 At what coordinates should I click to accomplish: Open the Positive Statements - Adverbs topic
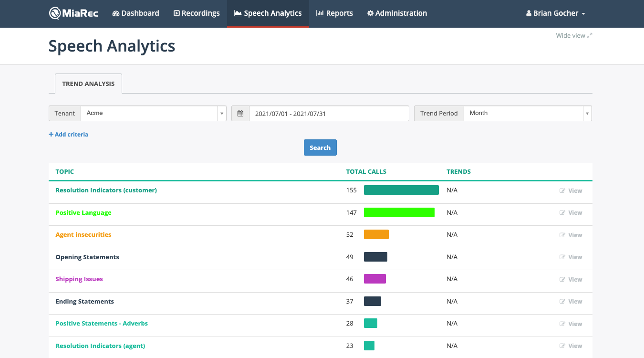pyautogui.click(x=102, y=323)
